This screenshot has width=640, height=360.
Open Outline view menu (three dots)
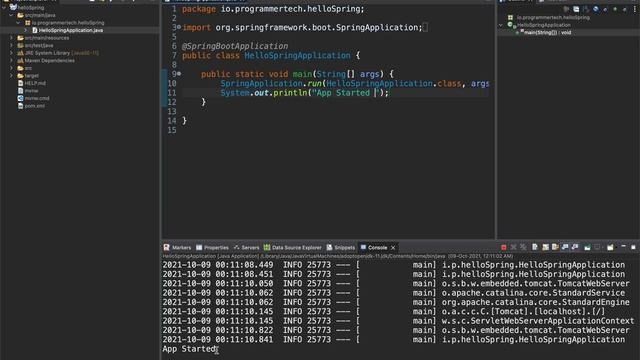click(635, 9)
